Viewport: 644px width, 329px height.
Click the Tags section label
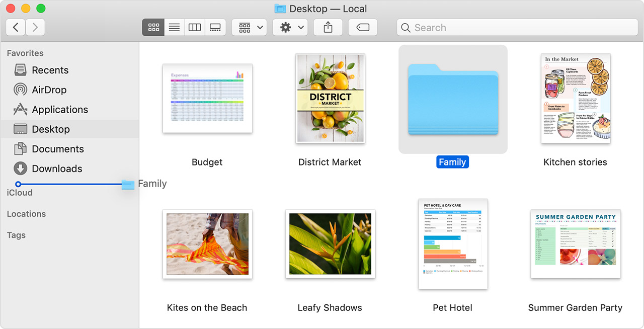click(16, 235)
